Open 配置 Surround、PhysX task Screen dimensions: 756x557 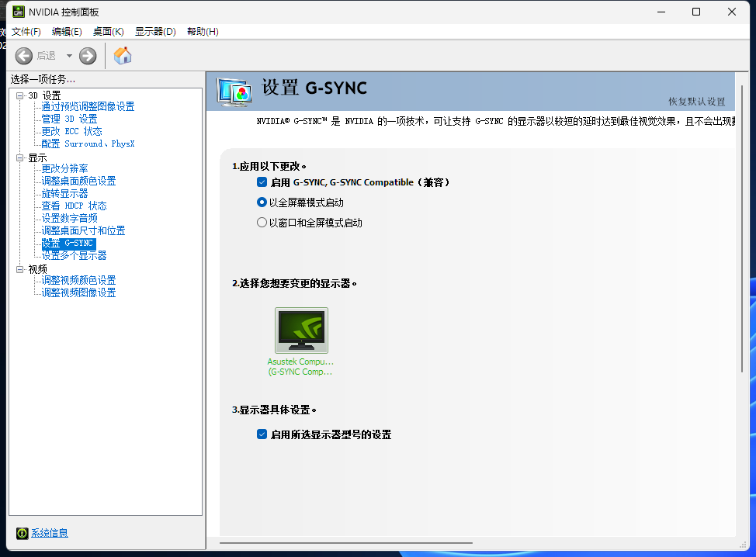pyautogui.click(x=88, y=144)
